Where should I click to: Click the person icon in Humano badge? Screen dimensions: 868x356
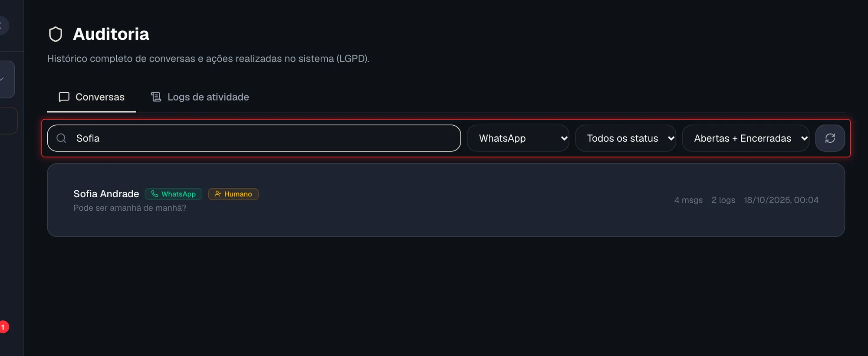pyautogui.click(x=218, y=194)
